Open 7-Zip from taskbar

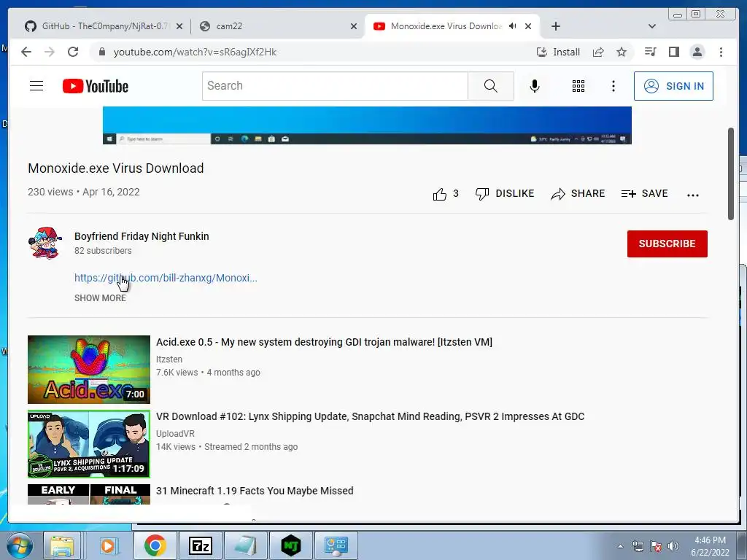click(x=201, y=545)
